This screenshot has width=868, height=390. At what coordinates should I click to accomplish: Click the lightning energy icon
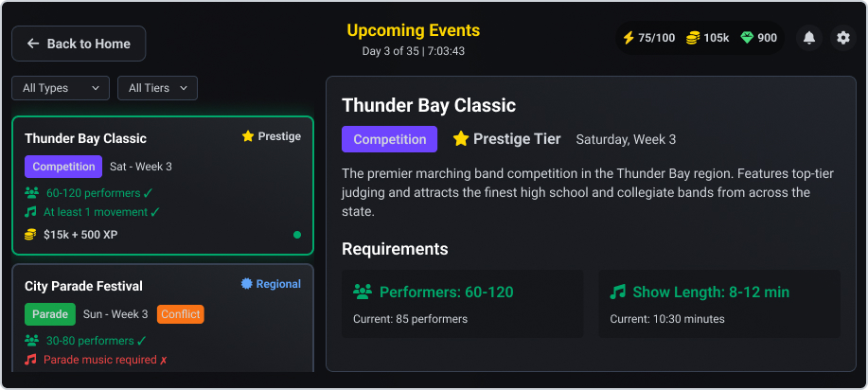(x=629, y=38)
